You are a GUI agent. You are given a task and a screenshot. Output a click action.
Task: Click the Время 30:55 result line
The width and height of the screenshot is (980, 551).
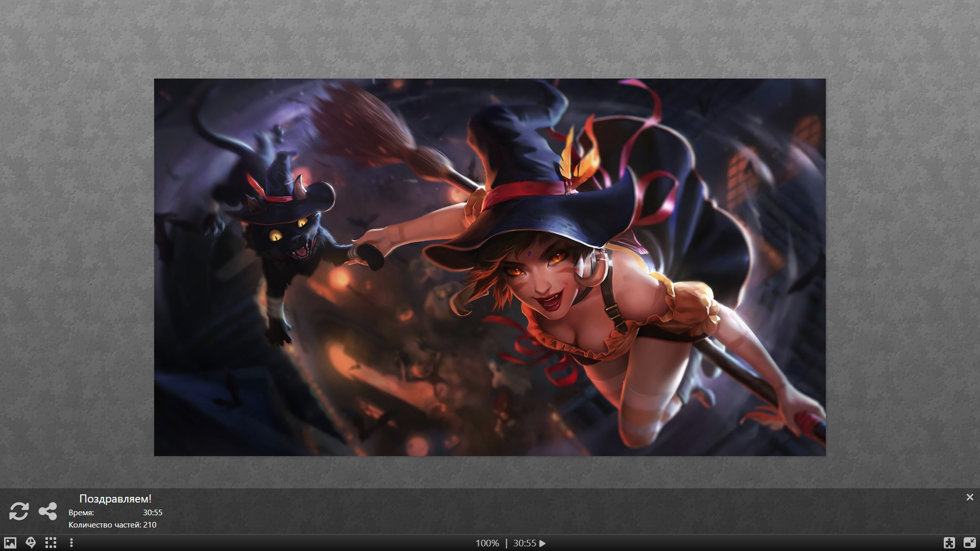click(x=115, y=512)
